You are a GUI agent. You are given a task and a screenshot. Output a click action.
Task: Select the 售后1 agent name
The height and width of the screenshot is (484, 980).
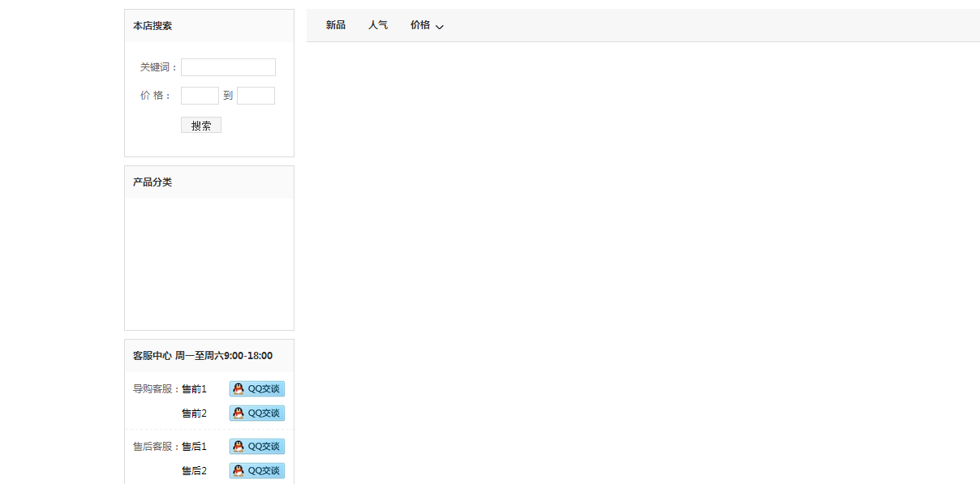[x=194, y=447]
